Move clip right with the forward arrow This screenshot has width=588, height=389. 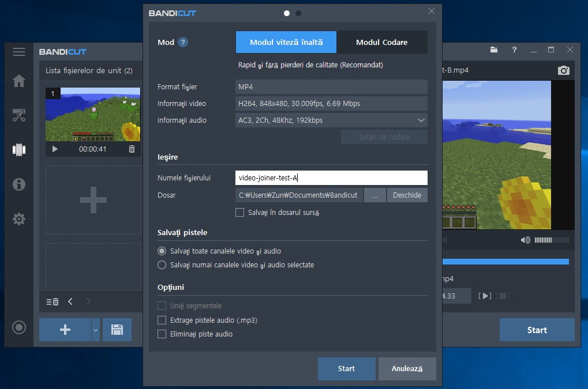(88, 301)
